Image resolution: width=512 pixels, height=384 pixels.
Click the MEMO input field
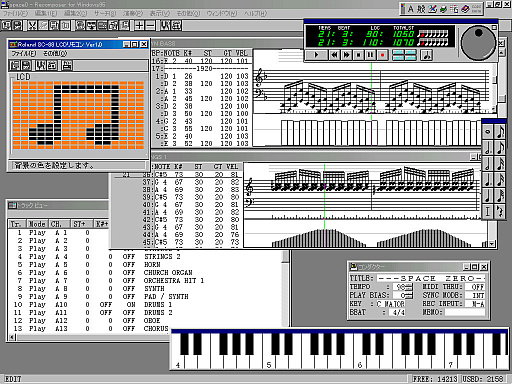click(x=465, y=312)
